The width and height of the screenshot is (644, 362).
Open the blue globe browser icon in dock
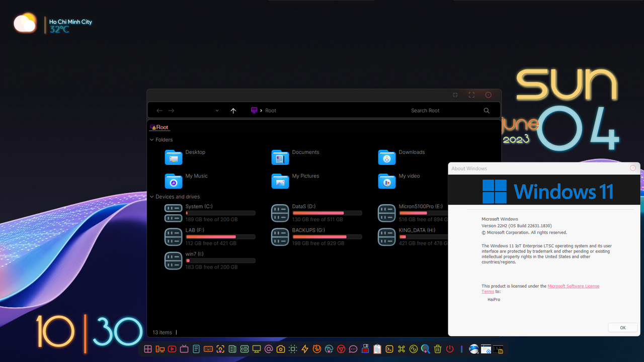click(474, 349)
